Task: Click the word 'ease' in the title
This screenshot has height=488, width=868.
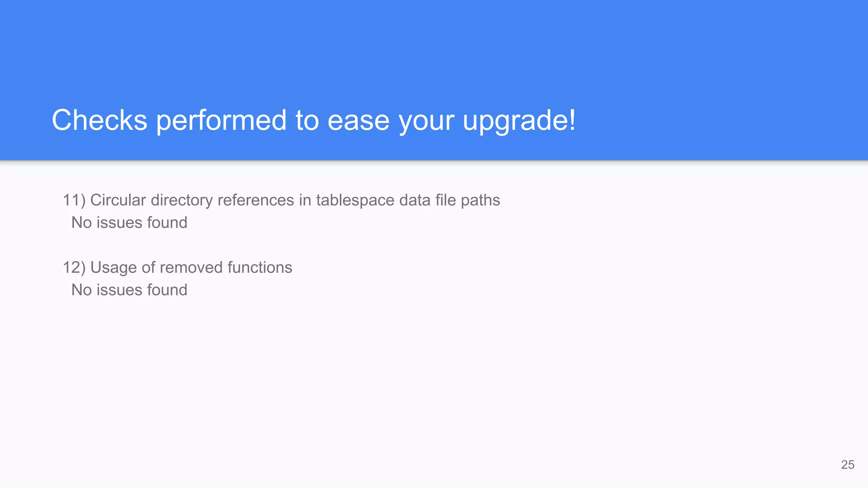Action: [358, 121]
